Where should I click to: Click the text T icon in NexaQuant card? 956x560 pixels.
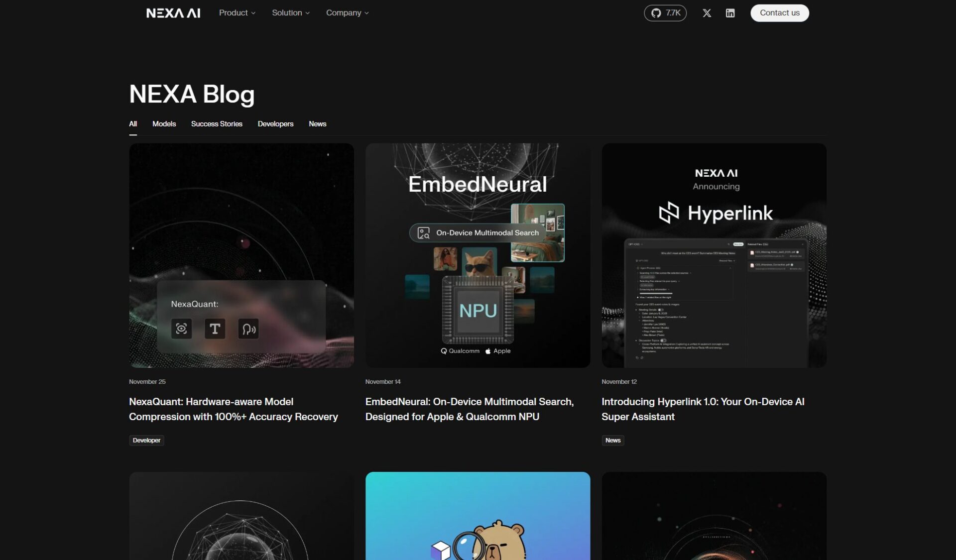[215, 329]
